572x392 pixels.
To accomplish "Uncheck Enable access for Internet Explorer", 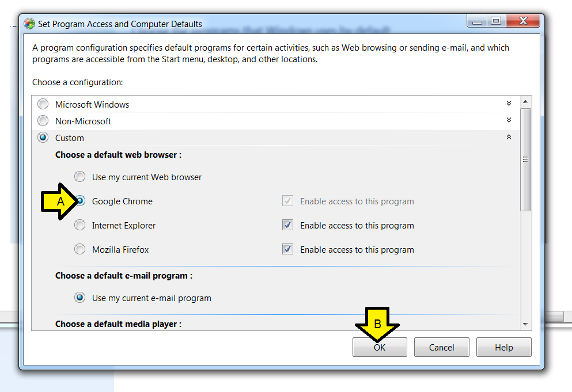I will tap(287, 225).
